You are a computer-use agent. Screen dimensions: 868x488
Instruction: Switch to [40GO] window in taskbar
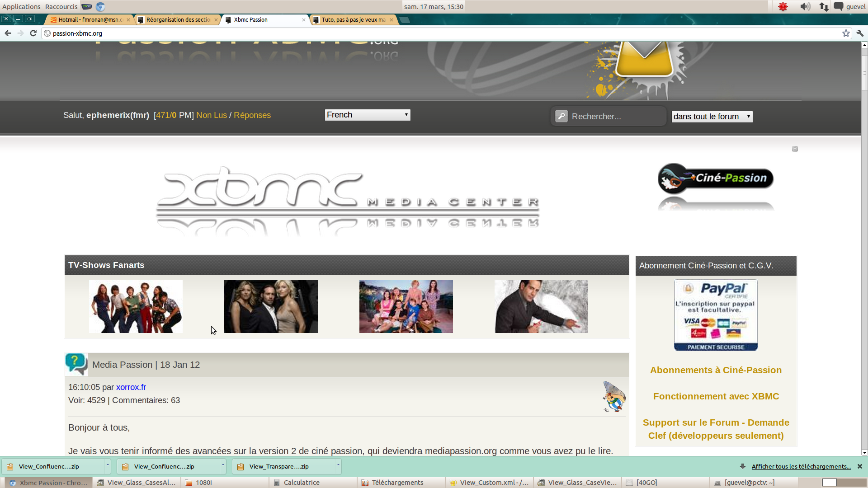coord(665,483)
